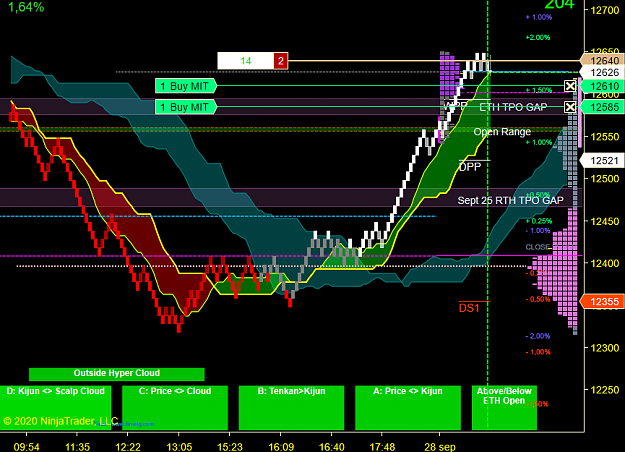Cancel the Buy MIT order at 12585
The width and height of the screenshot is (625, 452).
570,107
